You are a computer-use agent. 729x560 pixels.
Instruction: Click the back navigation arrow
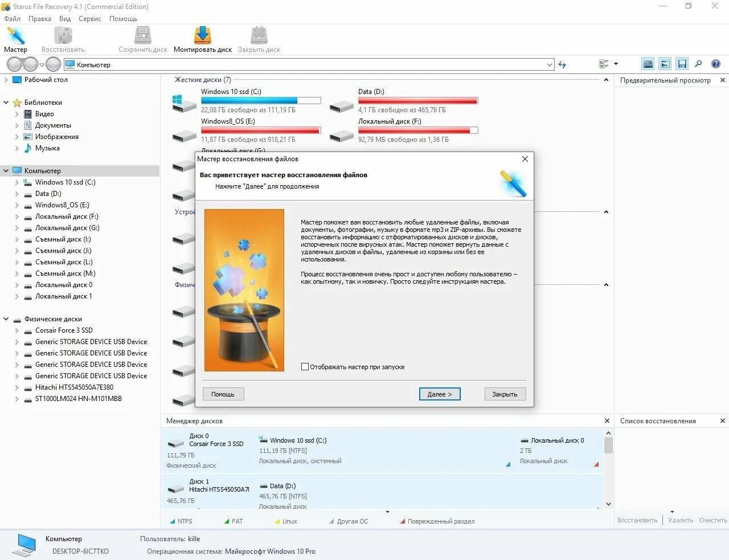pyautogui.click(x=15, y=64)
